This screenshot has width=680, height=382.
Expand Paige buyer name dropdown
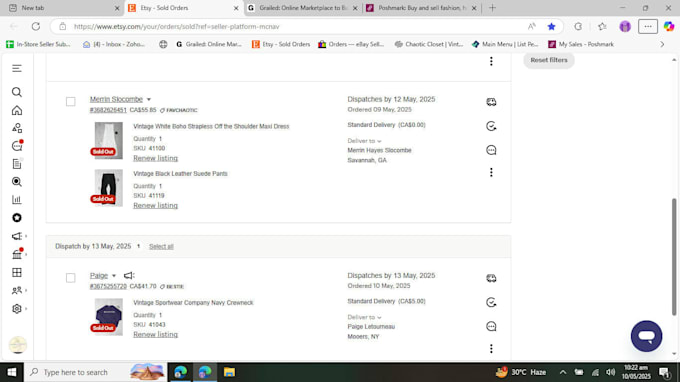114,276
